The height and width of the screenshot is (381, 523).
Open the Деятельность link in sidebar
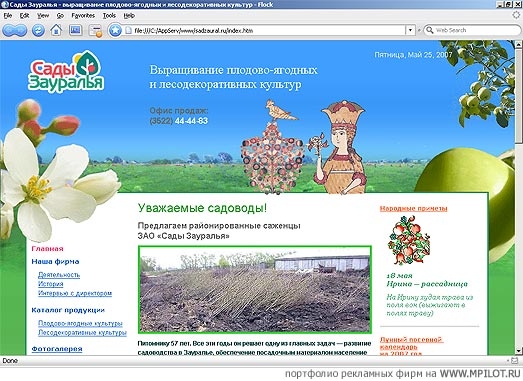[59, 275]
